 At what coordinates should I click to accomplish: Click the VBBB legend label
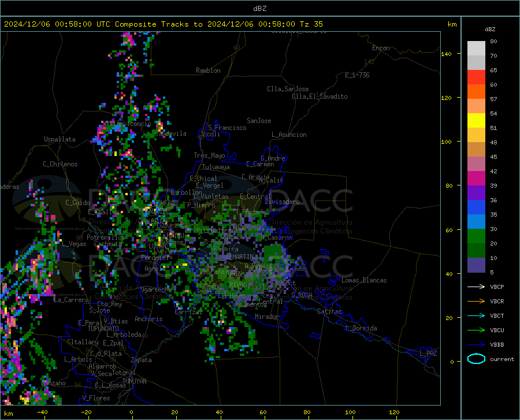coord(497,344)
